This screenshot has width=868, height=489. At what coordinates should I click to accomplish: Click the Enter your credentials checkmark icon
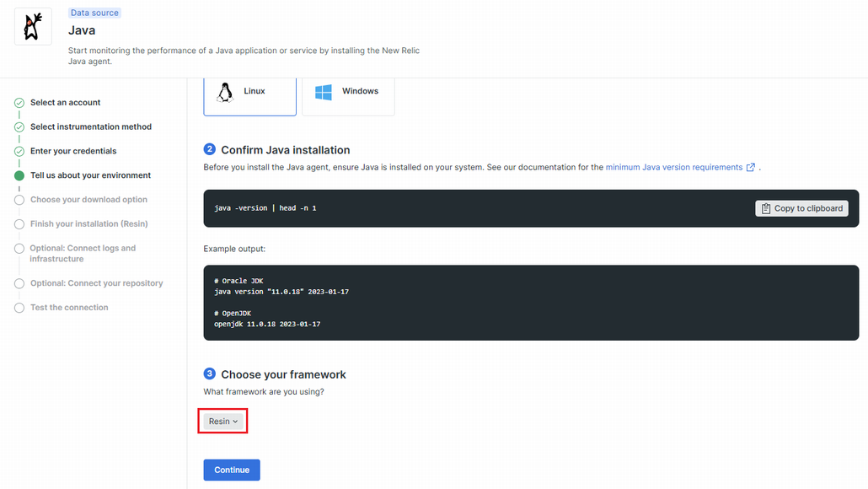point(19,152)
